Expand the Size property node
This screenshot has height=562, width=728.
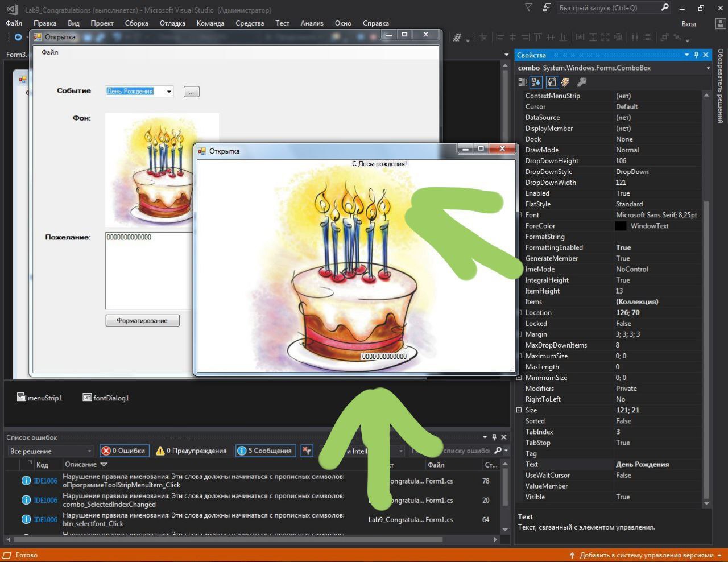pos(519,410)
